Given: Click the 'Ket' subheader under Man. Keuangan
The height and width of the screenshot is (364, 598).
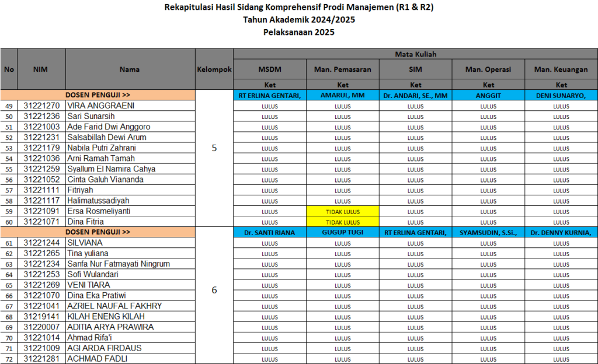Looking at the screenshot, I should (x=561, y=85).
